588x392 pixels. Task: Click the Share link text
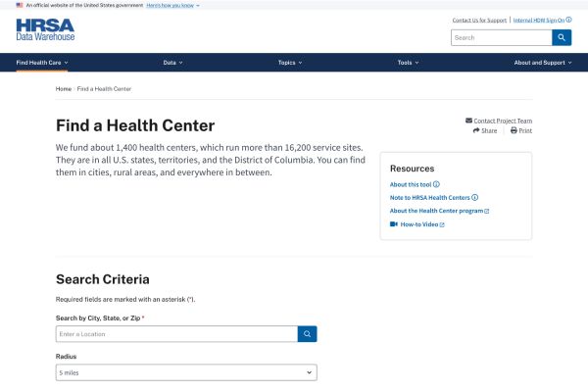[x=489, y=130]
